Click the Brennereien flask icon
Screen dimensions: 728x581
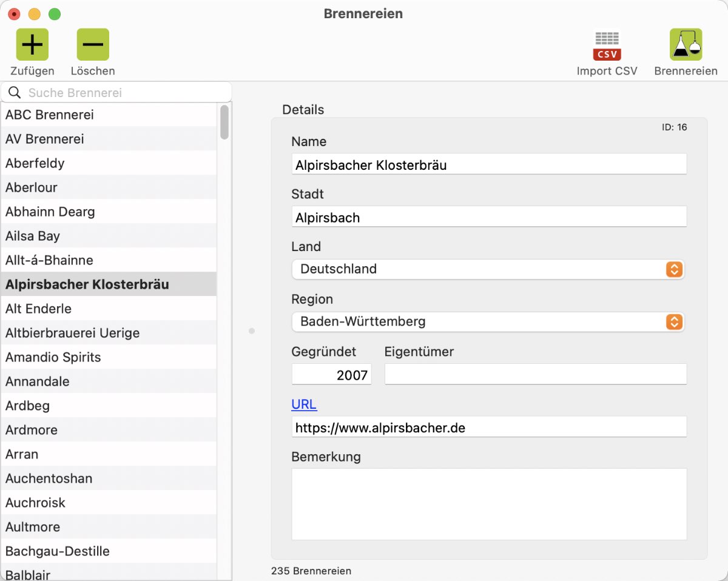pos(686,44)
